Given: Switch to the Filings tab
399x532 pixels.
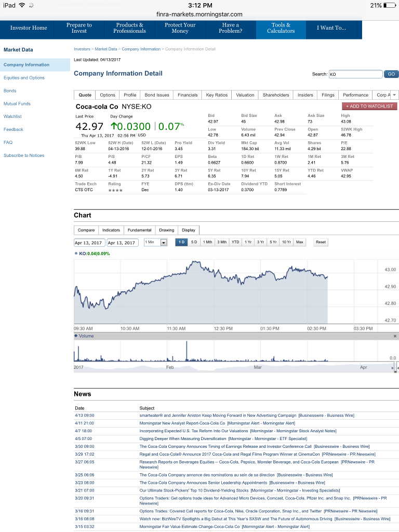Looking at the screenshot, I should point(328,95).
